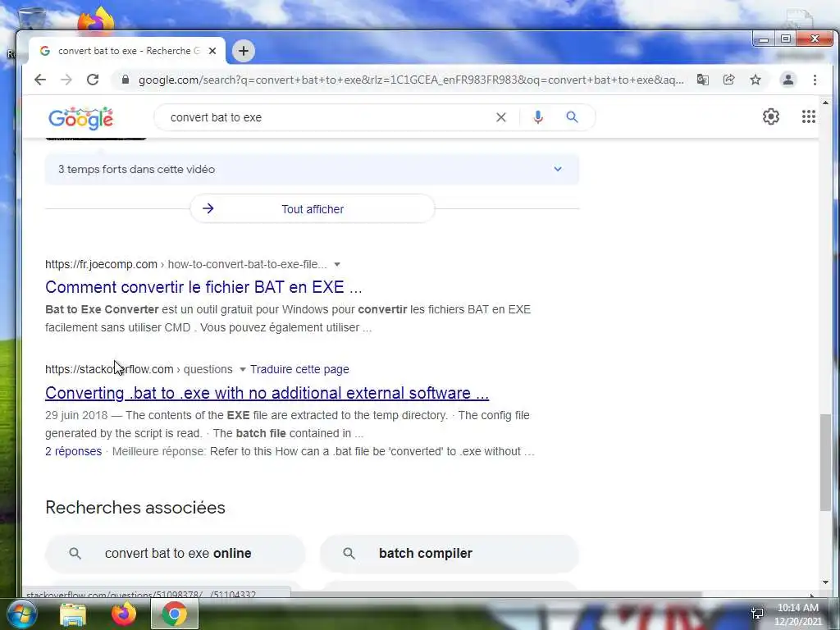Image resolution: width=840 pixels, height=630 pixels.
Task: Click the scrollbar down arrow
Action: [x=825, y=582]
